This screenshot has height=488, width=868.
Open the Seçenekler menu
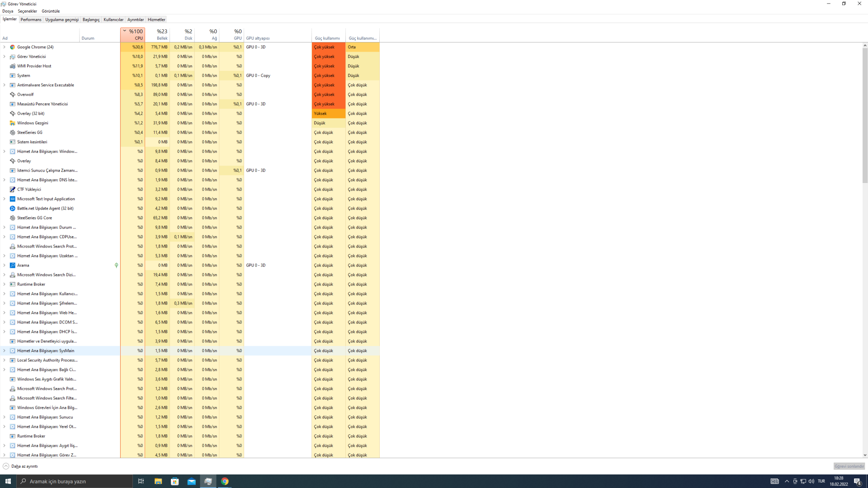[27, 11]
